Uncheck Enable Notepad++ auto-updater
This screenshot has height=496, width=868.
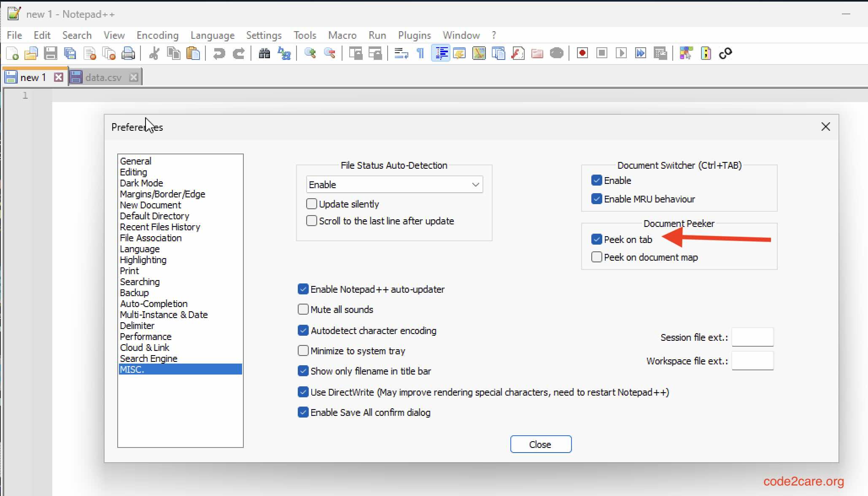[x=303, y=289]
